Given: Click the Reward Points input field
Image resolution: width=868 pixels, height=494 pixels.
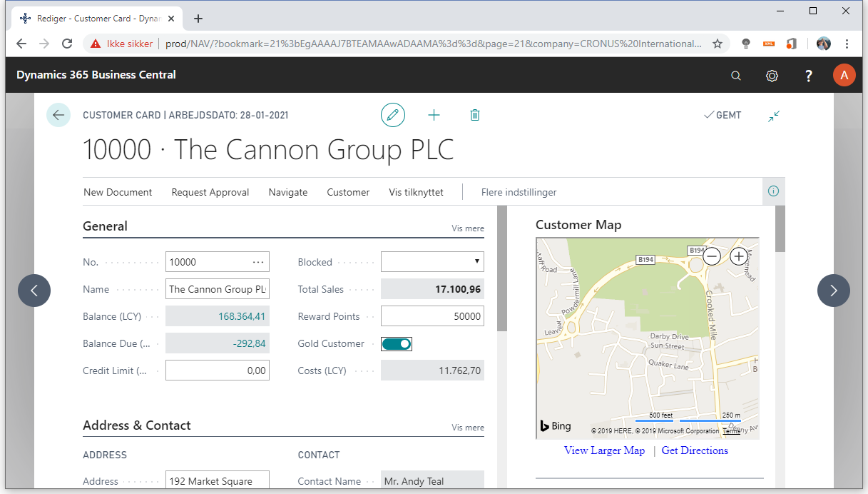Looking at the screenshot, I should (432, 316).
